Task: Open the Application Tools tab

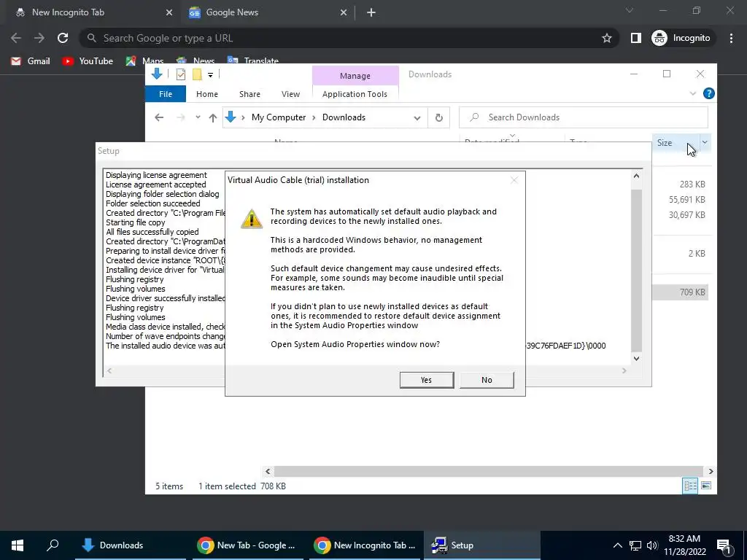Action: [355, 94]
